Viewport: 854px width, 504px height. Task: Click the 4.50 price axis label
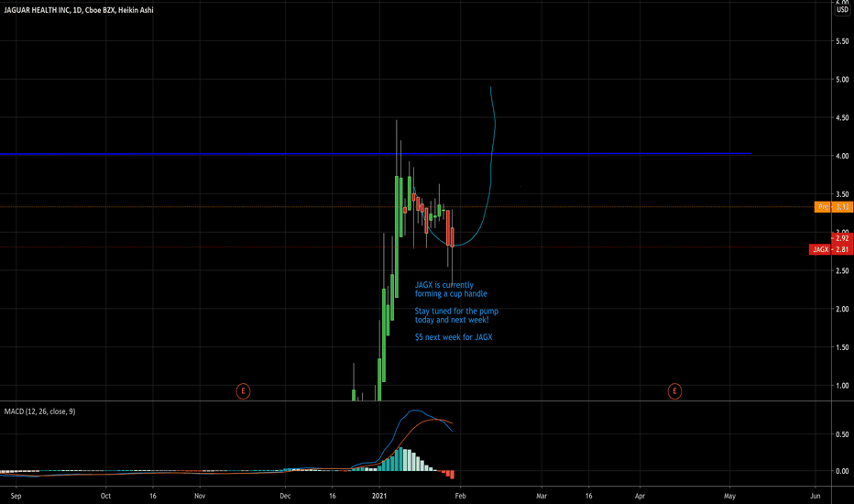coord(842,117)
